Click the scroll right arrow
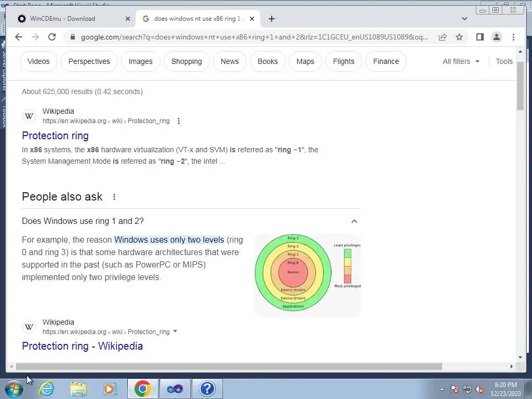Image resolution: width=532 pixels, height=399 pixels. (x=512, y=366)
